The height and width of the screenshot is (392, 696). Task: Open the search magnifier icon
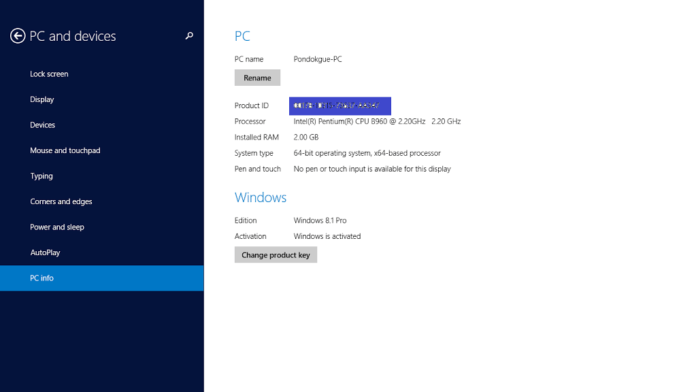[189, 36]
